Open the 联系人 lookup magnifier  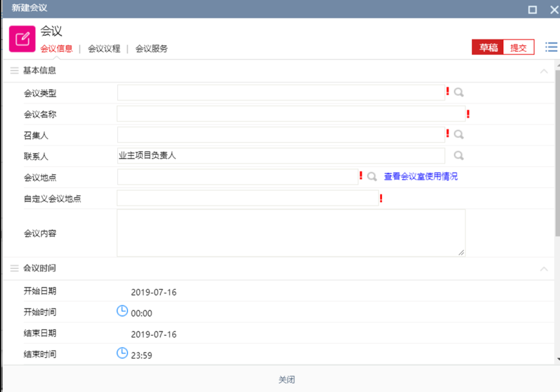click(458, 156)
